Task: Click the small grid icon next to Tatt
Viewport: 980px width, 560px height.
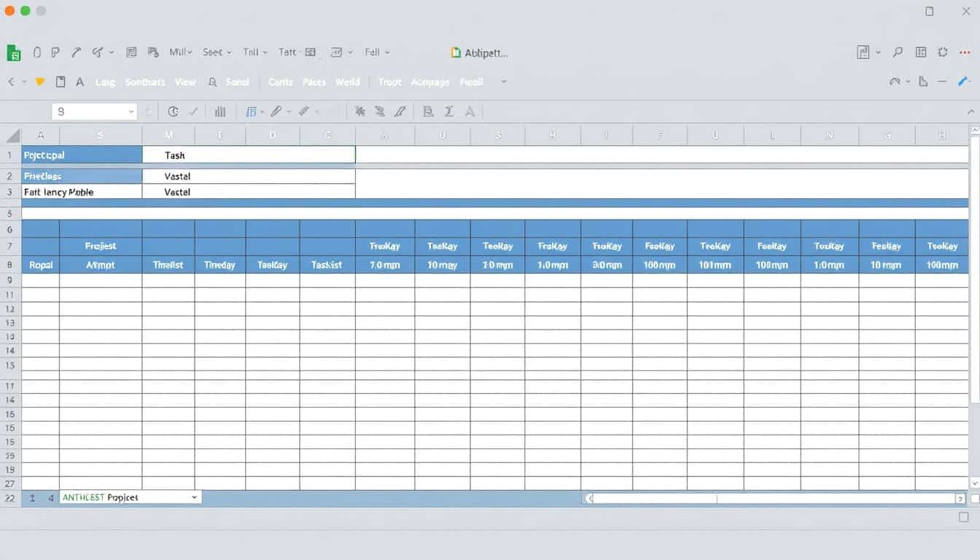Action: click(x=310, y=52)
